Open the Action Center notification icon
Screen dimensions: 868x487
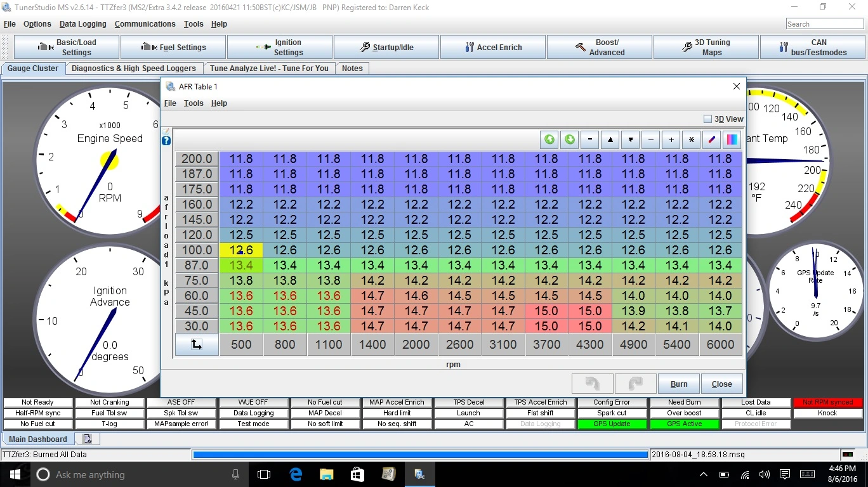point(785,474)
